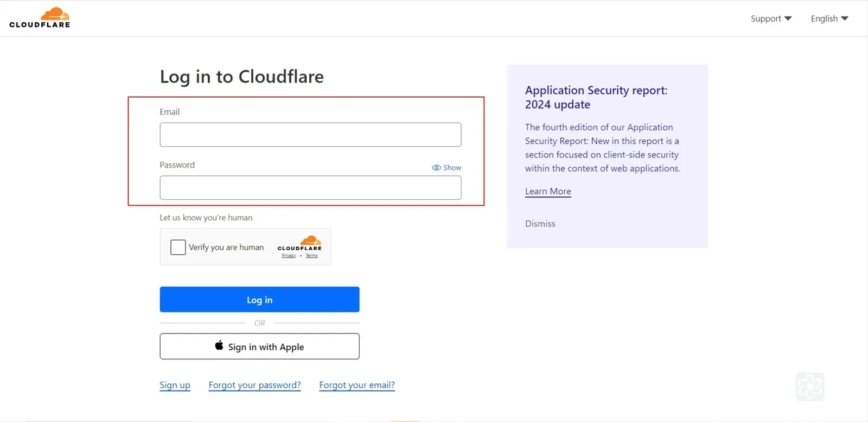Open Forgot your email link
Screen dimensions: 868x422
(357, 385)
